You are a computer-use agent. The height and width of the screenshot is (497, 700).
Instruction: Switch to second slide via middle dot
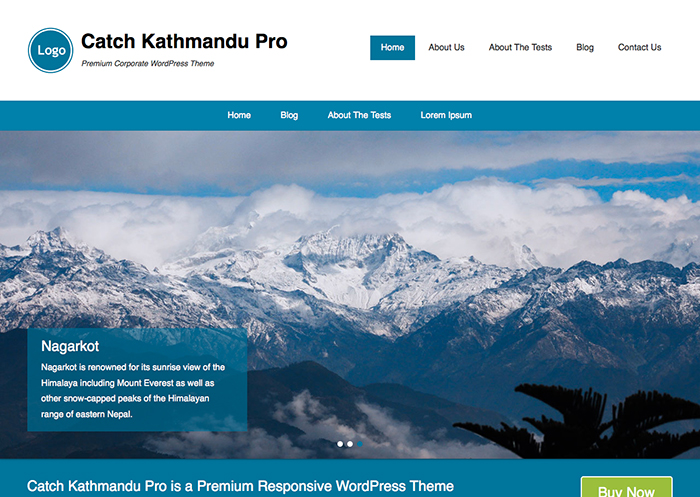(x=350, y=444)
